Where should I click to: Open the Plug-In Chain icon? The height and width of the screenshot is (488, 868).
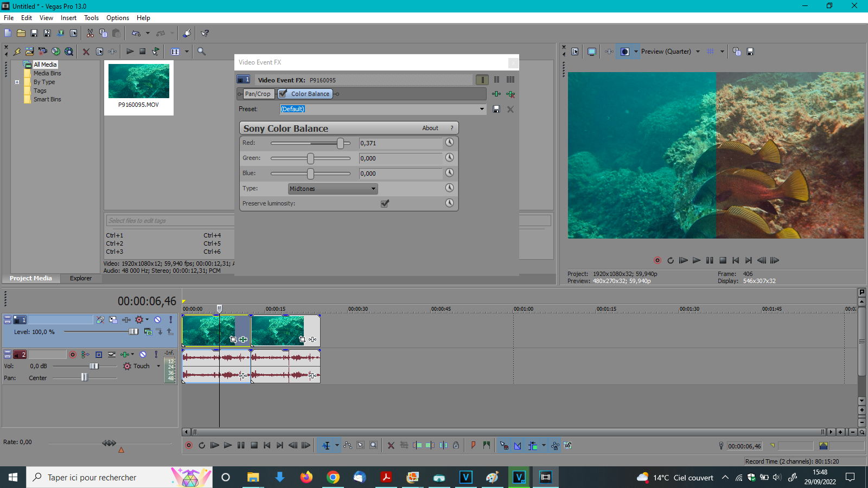click(496, 94)
